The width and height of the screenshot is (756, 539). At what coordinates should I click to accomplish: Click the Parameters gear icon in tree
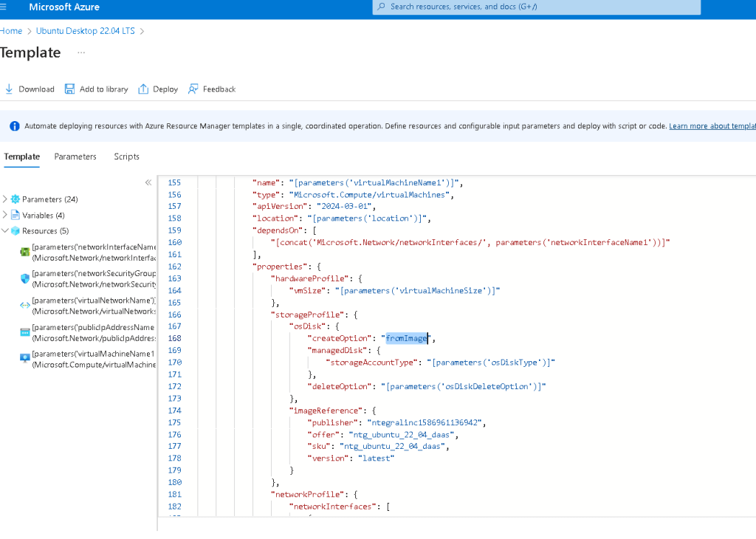coord(16,199)
